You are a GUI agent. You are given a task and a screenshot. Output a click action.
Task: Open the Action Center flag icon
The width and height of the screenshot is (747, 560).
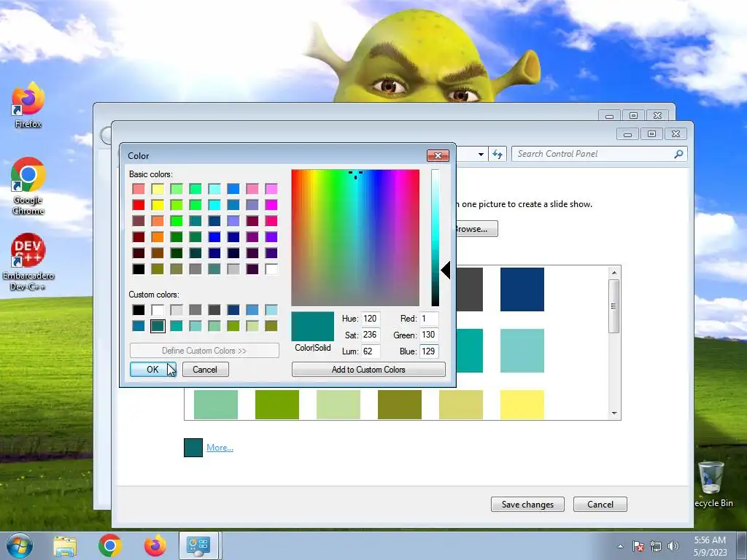click(638, 546)
